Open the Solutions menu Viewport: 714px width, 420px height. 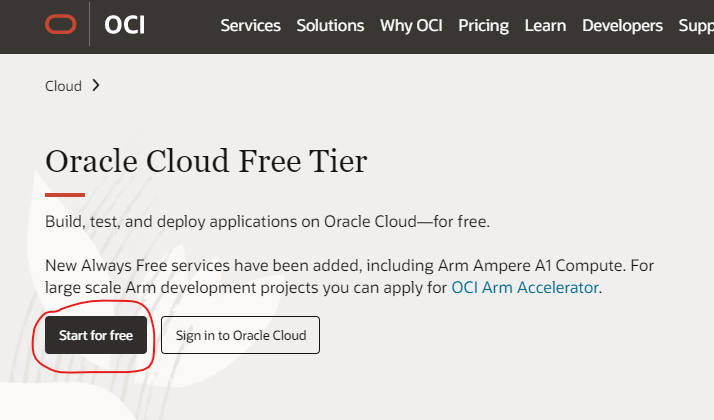[330, 26]
